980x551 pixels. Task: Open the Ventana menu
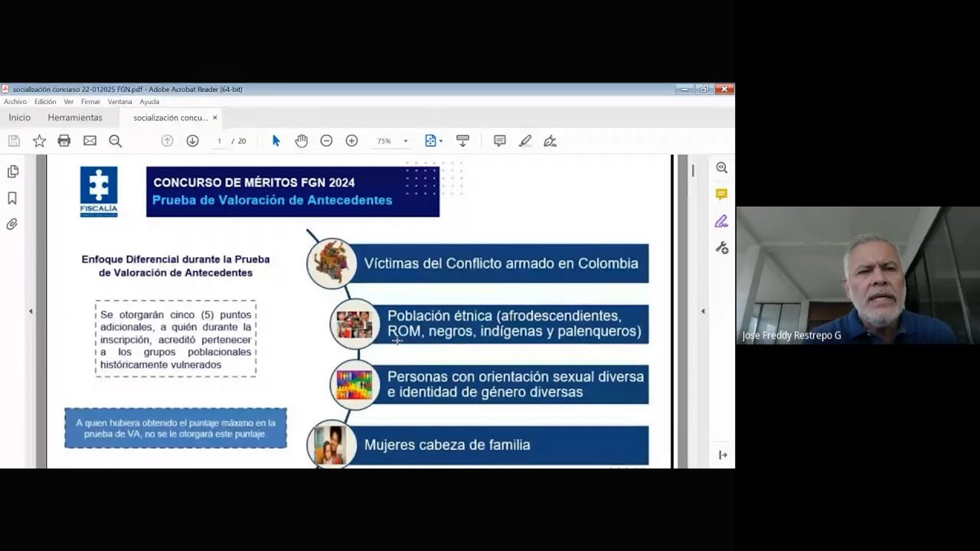pyautogui.click(x=119, y=102)
